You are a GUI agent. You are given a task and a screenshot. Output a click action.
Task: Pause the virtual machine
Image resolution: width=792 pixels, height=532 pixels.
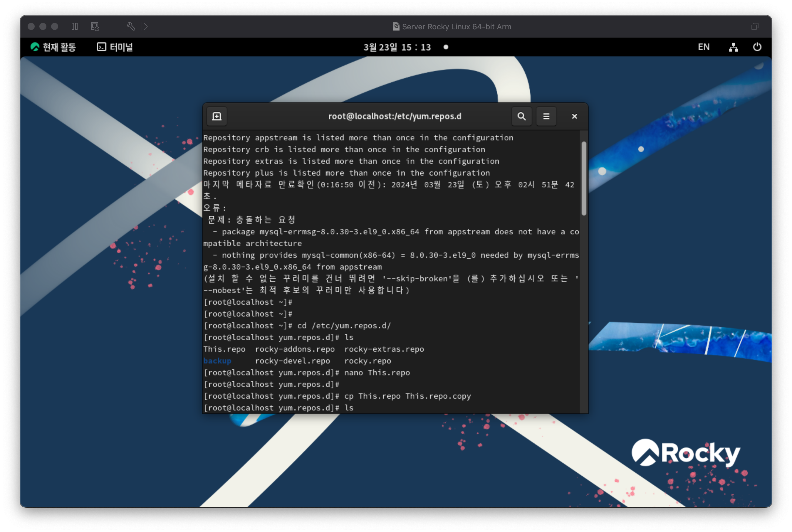(x=75, y=26)
